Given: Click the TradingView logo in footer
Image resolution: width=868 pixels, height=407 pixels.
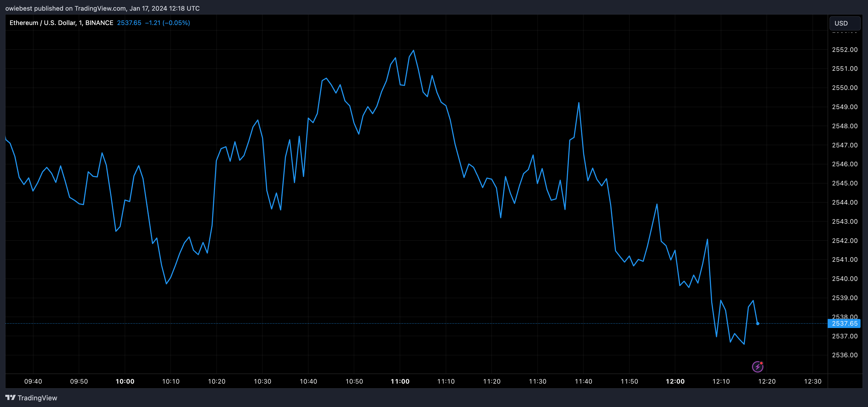Looking at the screenshot, I should (x=31, y=398).
